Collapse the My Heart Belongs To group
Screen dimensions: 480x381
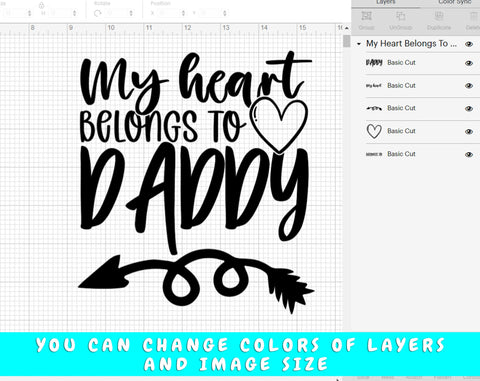tap(359, 44)
